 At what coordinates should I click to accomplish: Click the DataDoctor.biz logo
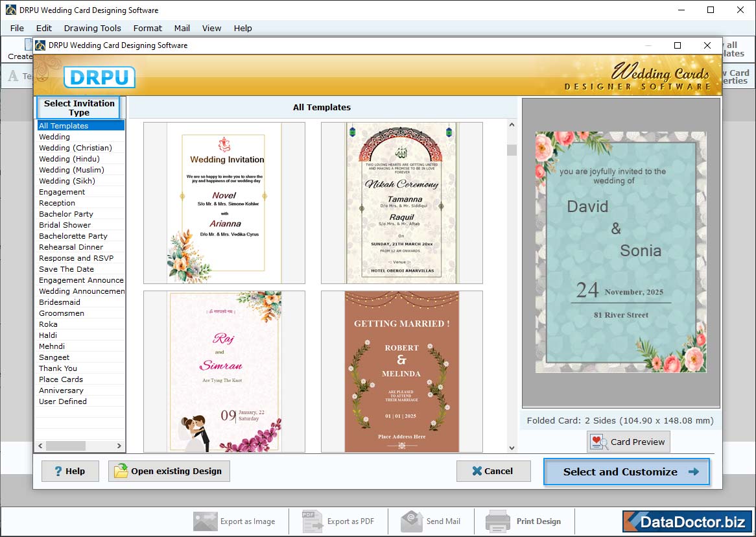tap(687, 521)
